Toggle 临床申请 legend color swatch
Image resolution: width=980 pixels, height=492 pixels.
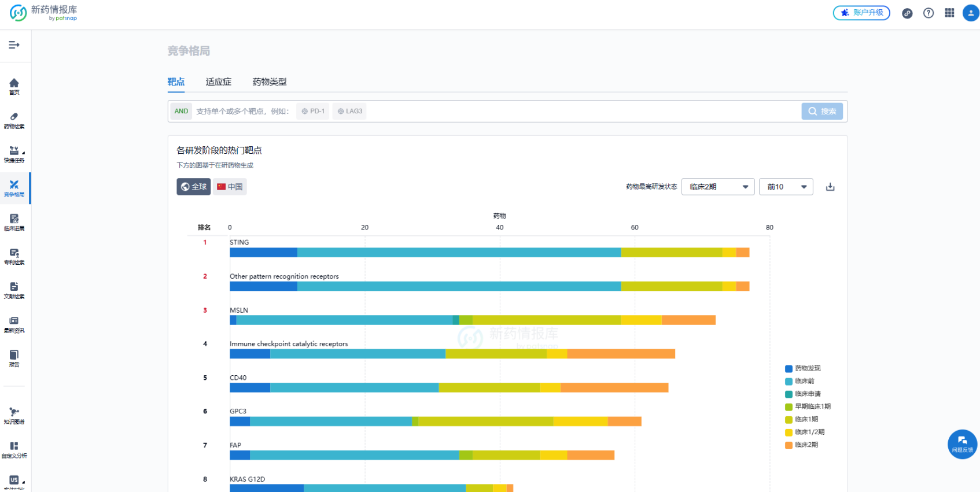click(789, 394)
